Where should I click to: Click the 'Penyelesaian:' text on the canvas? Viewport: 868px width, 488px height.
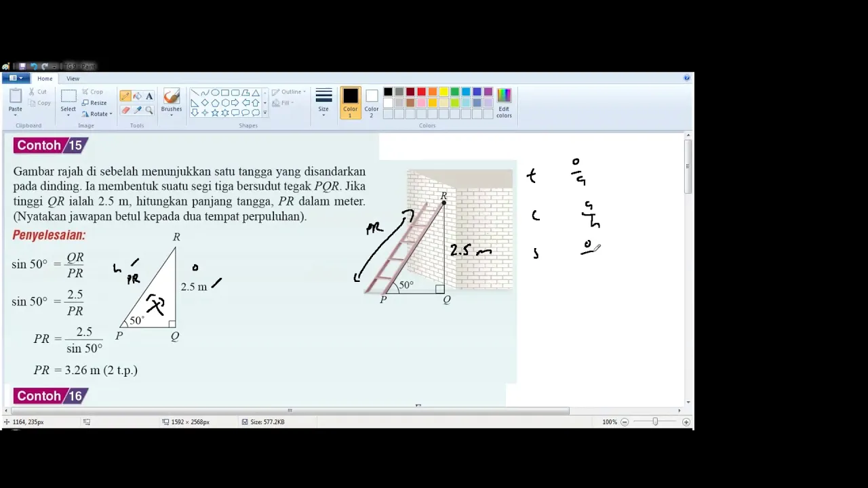49,235
